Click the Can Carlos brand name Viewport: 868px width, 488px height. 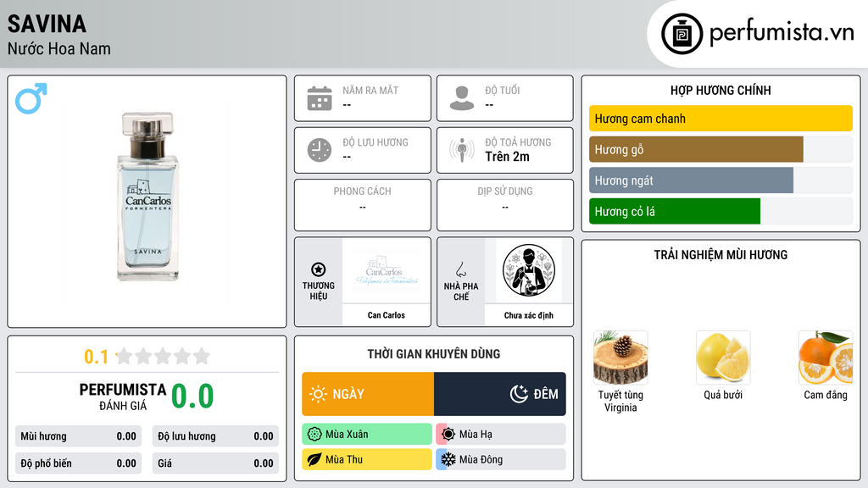click(x=387, y=315)
